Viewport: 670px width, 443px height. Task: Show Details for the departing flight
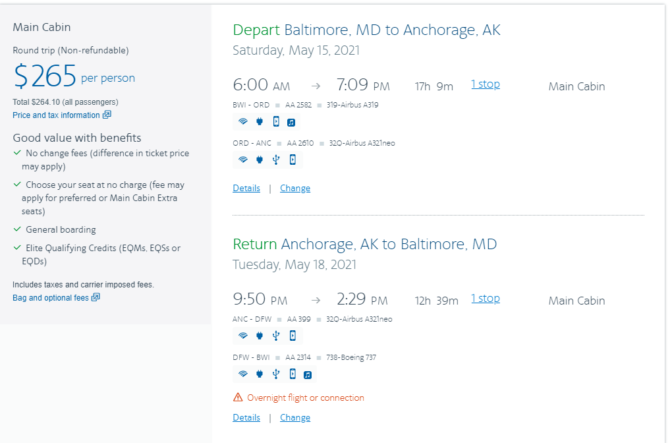(x=246, y=188)
